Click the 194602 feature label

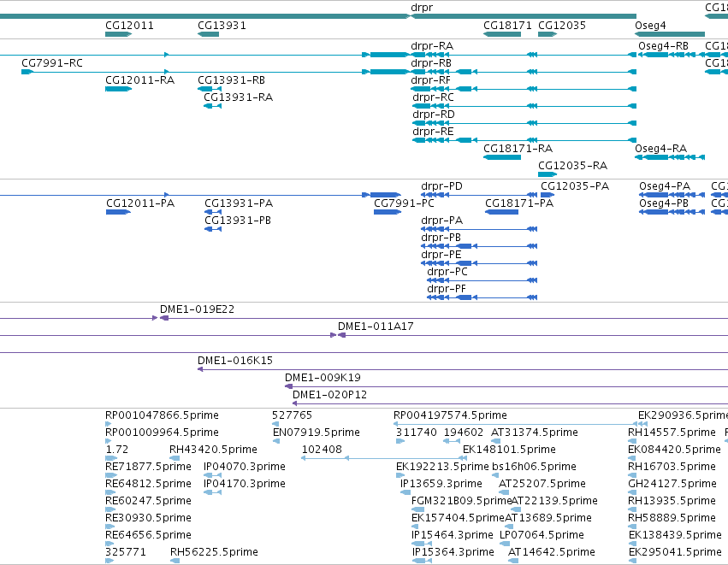coord(464,433)
